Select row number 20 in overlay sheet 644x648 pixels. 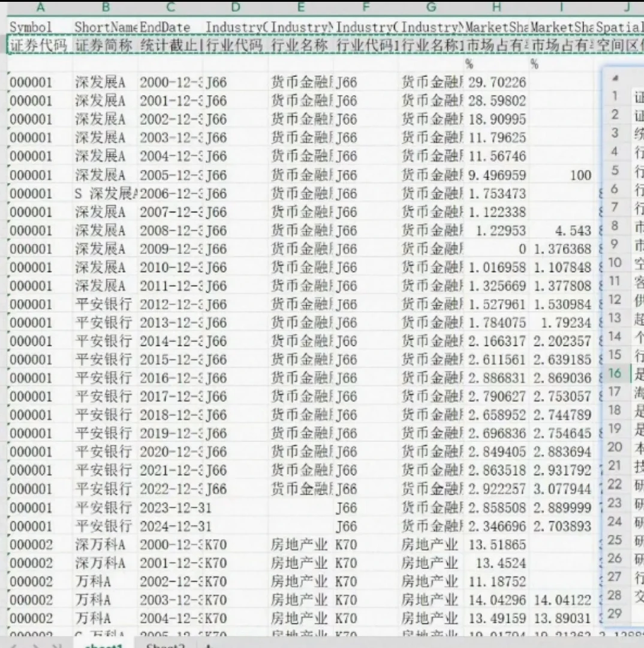(x=615, y=447)
